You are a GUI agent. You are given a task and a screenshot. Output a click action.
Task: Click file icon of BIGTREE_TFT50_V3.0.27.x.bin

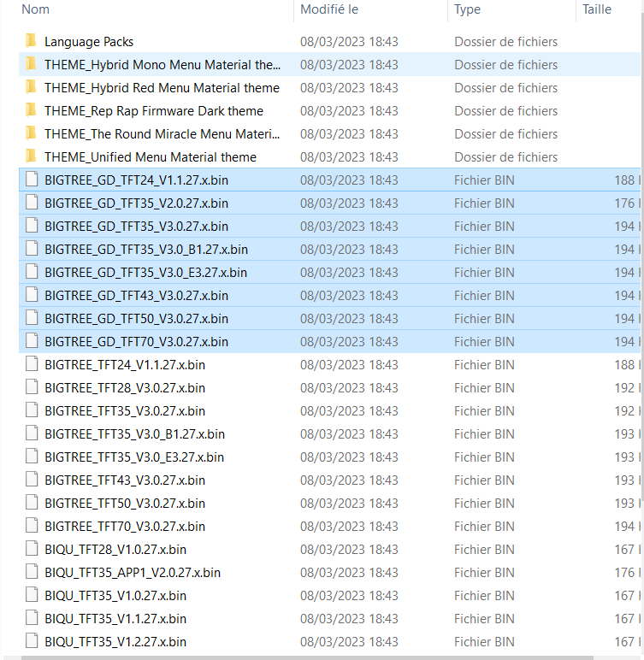32,503
